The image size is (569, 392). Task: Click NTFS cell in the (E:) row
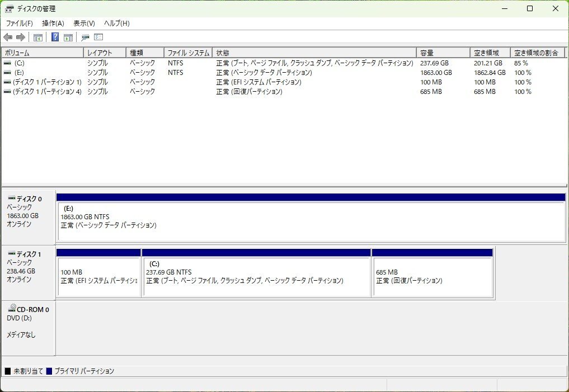coord(176,73)
